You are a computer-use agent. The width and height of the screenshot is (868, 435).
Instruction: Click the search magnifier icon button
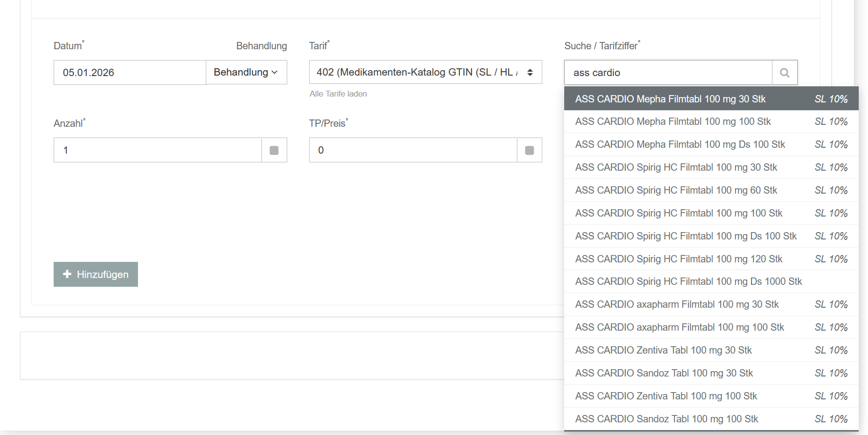tap(785, 73)
